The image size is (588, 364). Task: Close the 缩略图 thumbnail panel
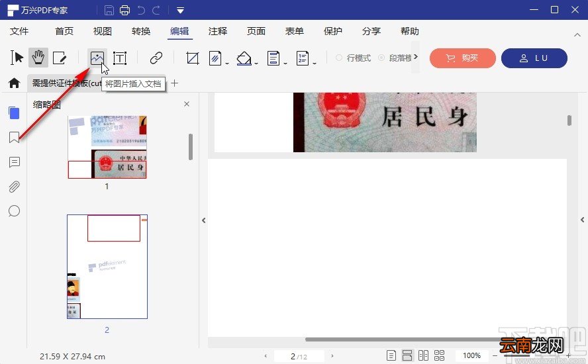187,104
